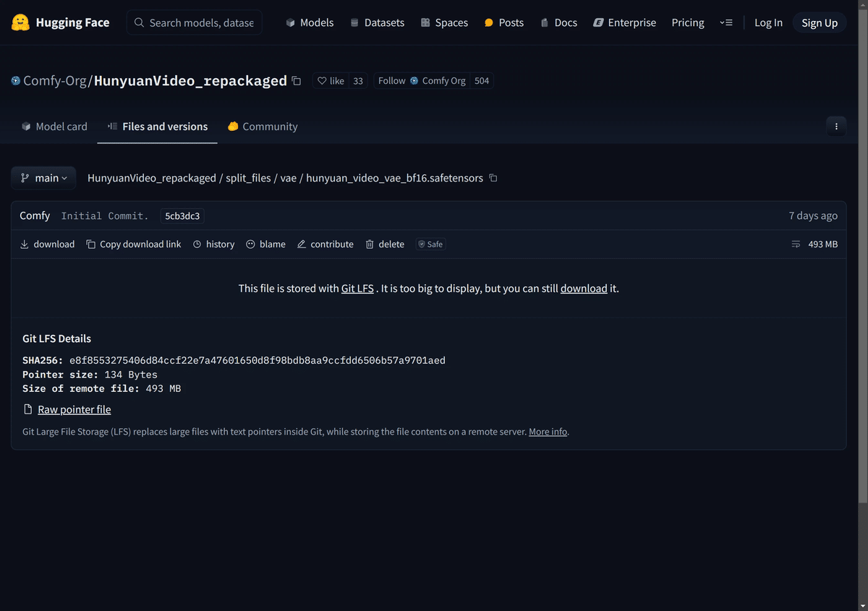Click the '7 days ago' timestamp
The width and height of the screenshot is (868, 611).
[x=813, y=215]
